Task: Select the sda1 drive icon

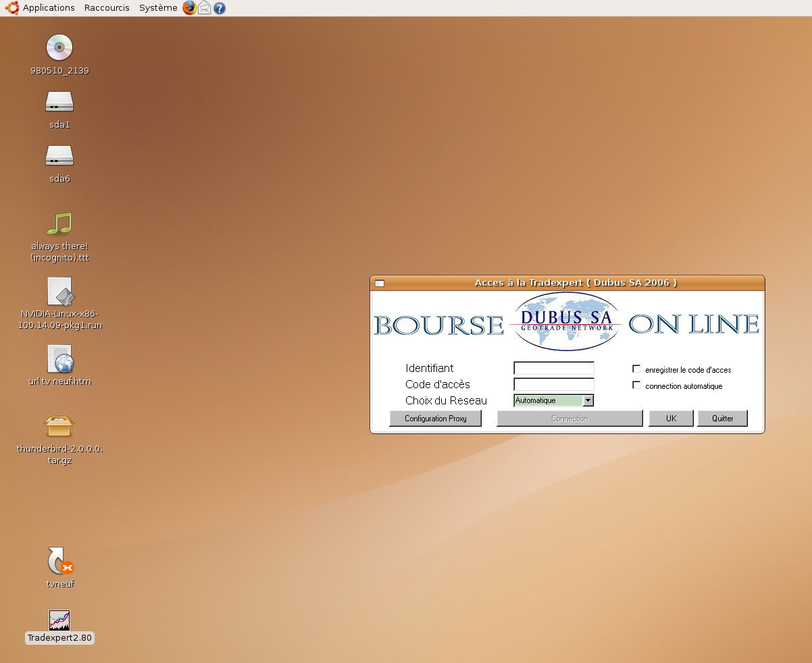Action: (x=59, y=102)
